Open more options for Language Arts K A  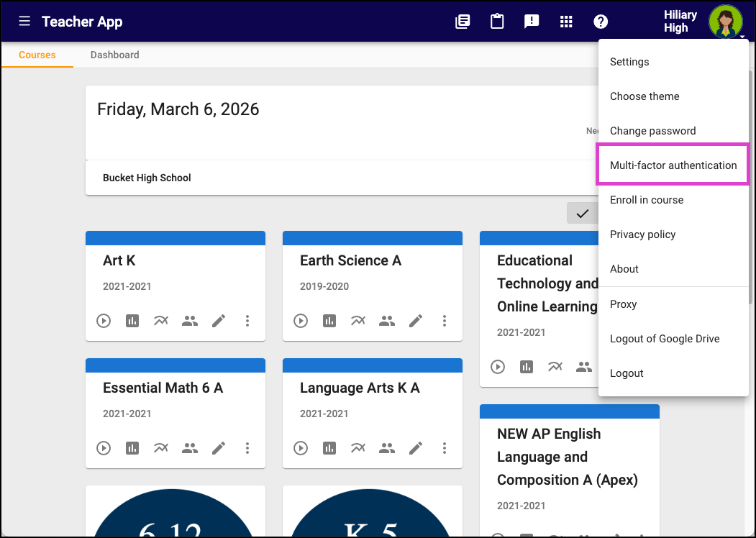[445, 448]
